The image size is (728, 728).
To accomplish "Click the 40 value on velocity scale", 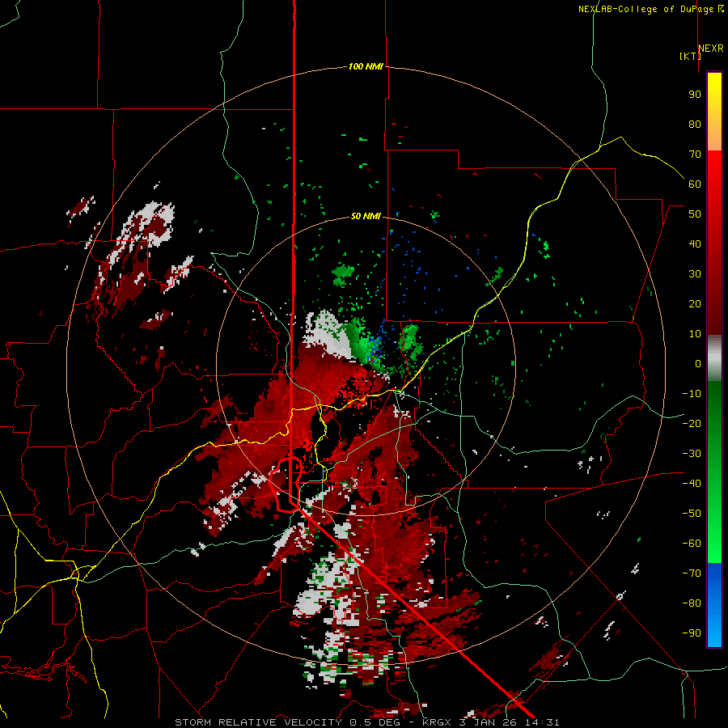I will click(695, 243).
